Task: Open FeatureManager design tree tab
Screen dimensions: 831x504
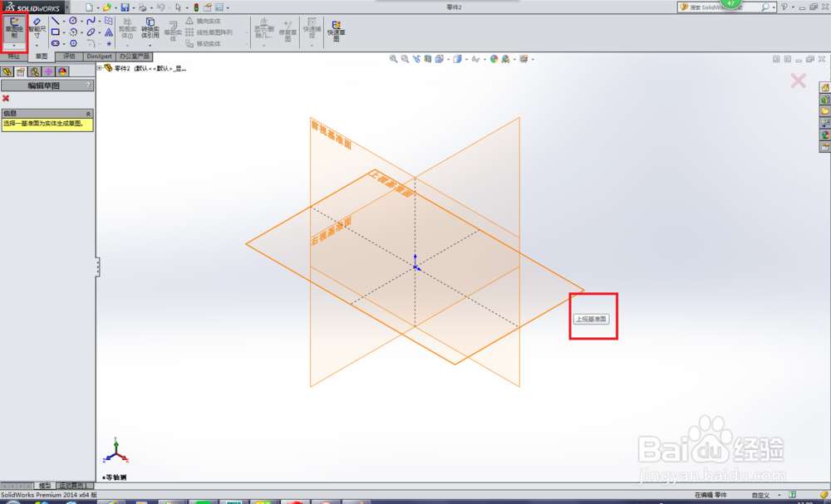Action: point(7,71)
